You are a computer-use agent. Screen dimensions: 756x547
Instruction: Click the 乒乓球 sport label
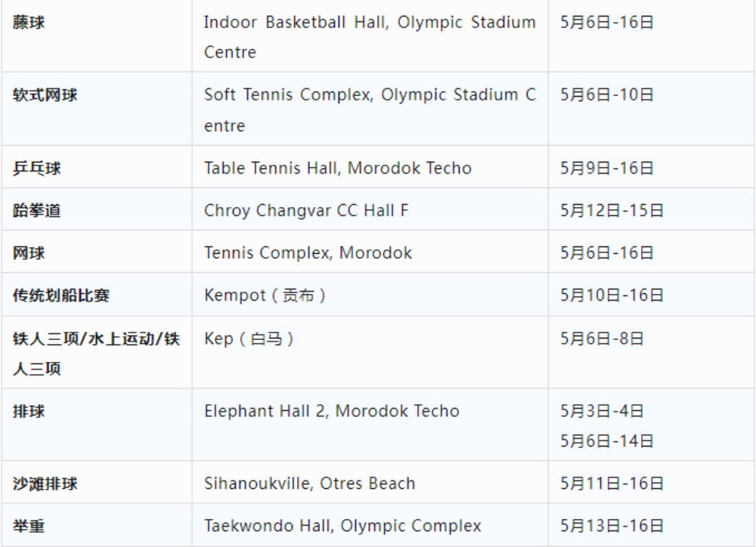[36, 168]
